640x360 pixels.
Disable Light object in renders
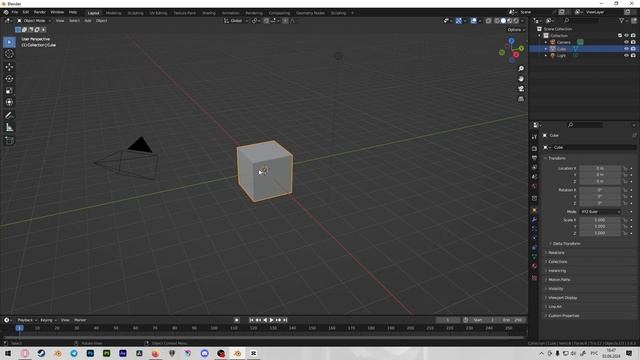click(x=633, y=56)
